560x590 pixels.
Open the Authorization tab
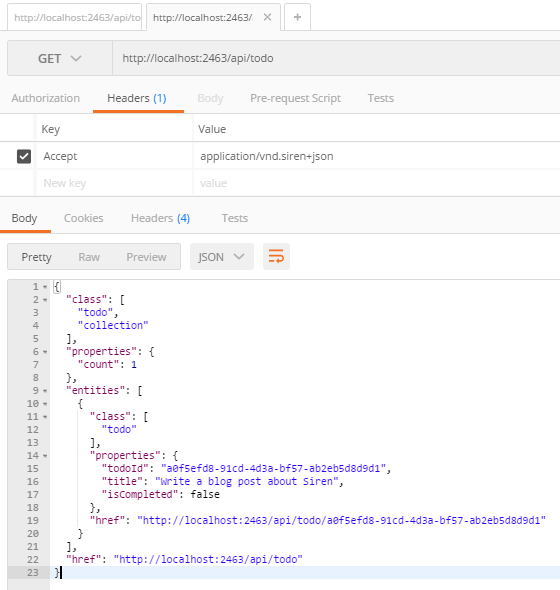click(x=46, y=98)
